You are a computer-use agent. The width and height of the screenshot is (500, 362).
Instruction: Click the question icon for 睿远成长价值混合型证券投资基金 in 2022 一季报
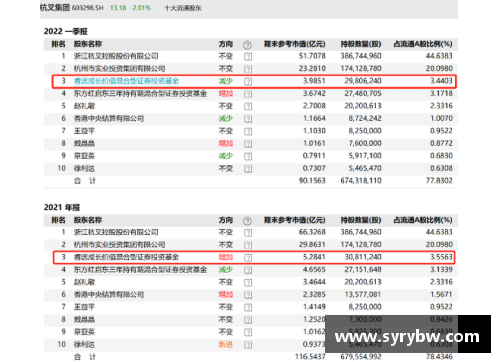(x=248, y=81)
